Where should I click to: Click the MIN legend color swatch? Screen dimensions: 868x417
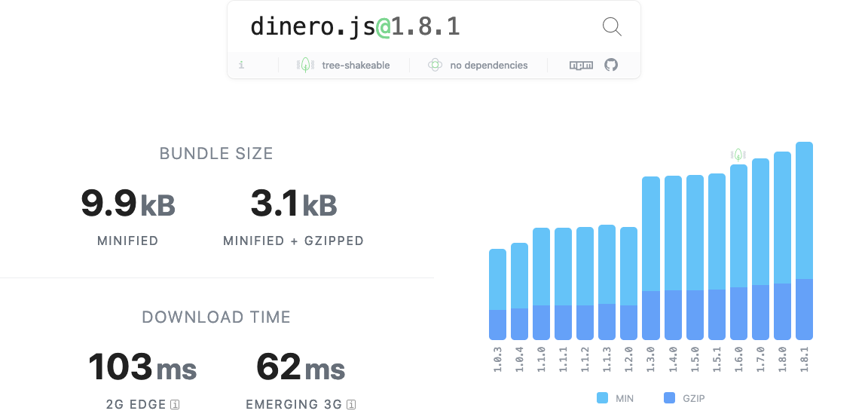point(602,397)
